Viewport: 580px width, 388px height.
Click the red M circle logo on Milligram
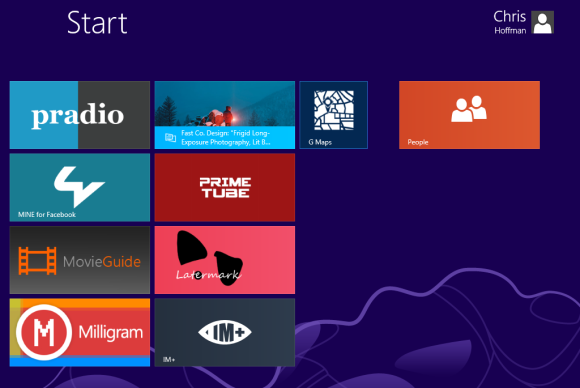[44, 333]
